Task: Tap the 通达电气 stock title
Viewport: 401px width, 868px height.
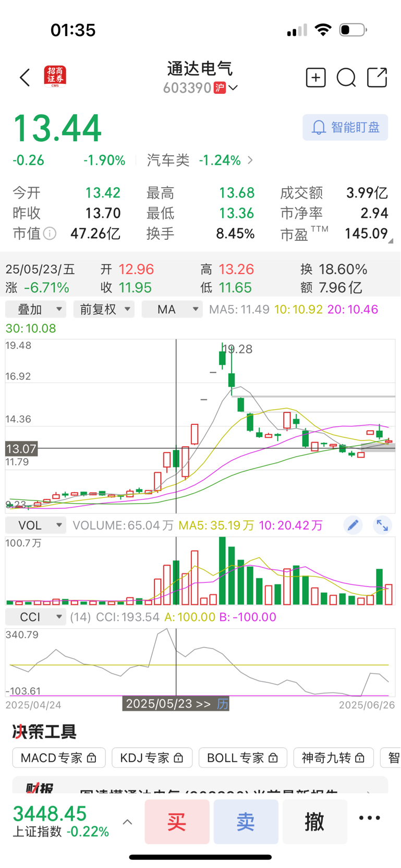Action: pyautogui.click(x=200, y=68)
